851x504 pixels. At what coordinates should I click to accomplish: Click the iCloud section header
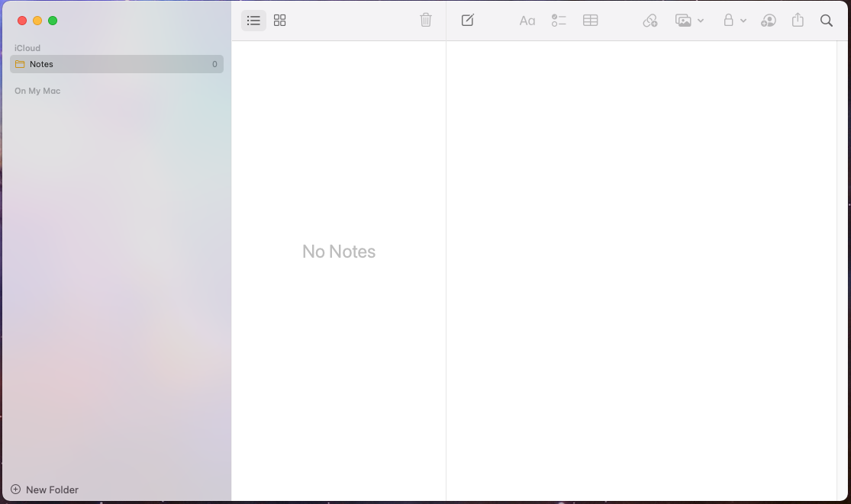click(x=27, y=48)
